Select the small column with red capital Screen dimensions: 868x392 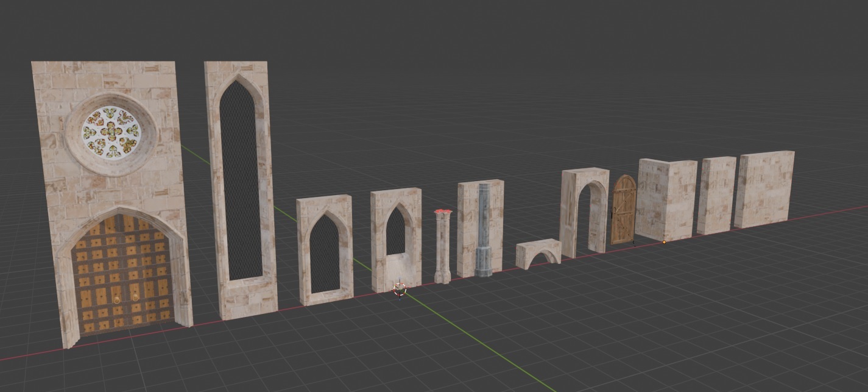[x=443, y=247]
